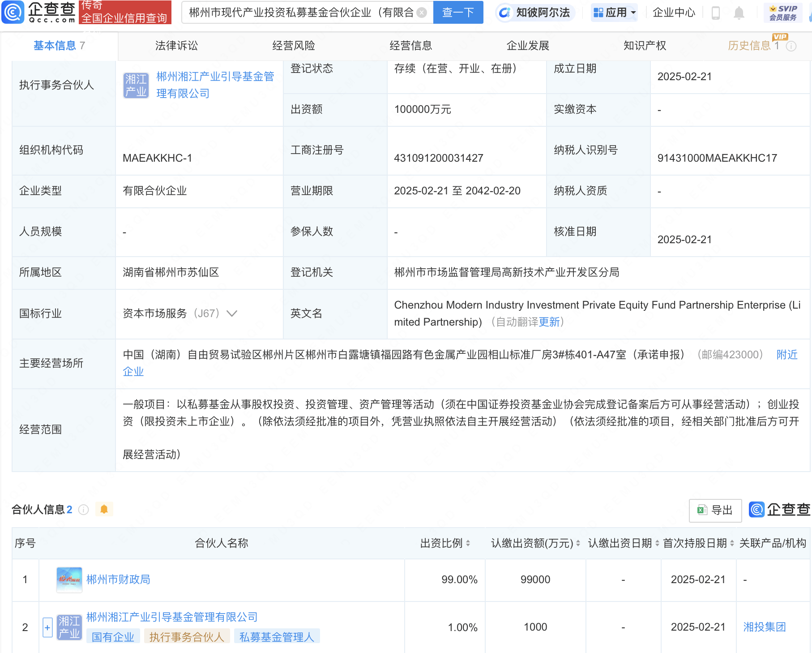Screen dimensions: 812x653
Task: Open the 郴州市财政局 partner link
Action: pos(118,580)
